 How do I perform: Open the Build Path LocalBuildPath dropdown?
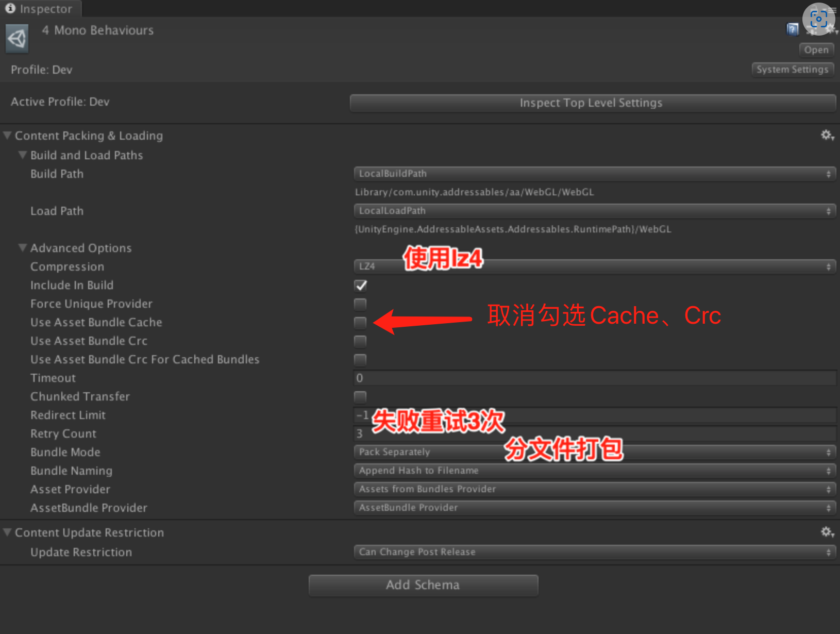pyautogui.click(x=594, y=174)
